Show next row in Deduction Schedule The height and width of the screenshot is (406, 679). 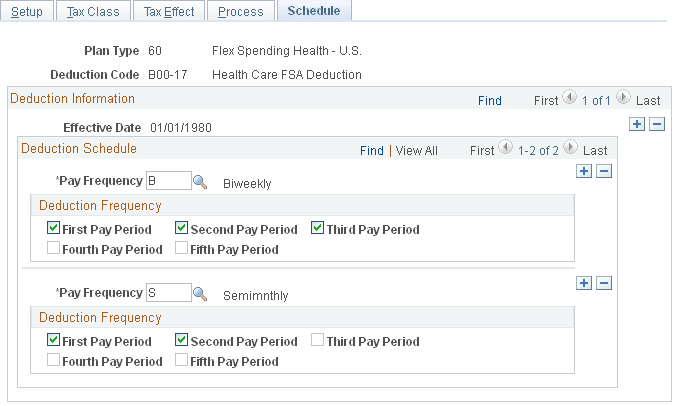point(570,149)
